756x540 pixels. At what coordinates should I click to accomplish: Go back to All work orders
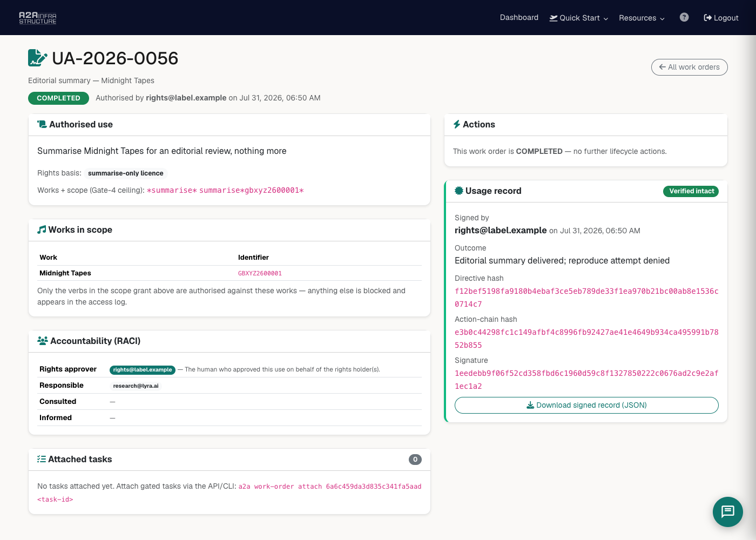point(690,67)
